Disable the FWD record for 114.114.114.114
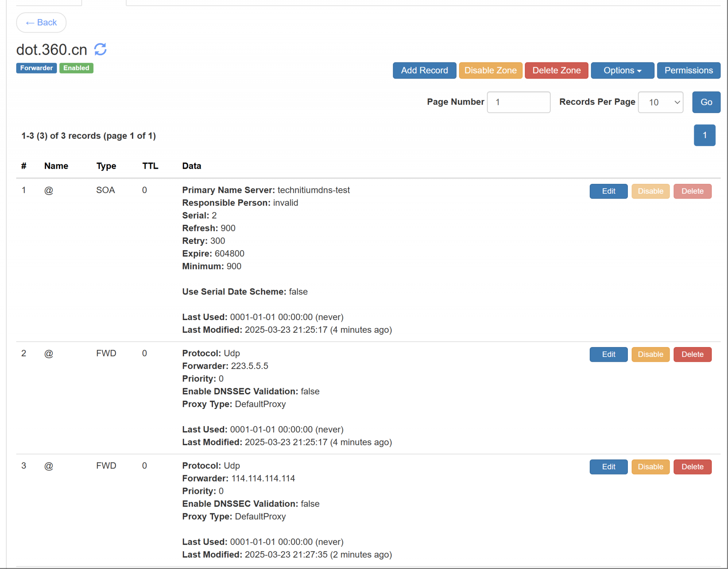The height and width of the screenshot is (569, 728). [650, 467]
